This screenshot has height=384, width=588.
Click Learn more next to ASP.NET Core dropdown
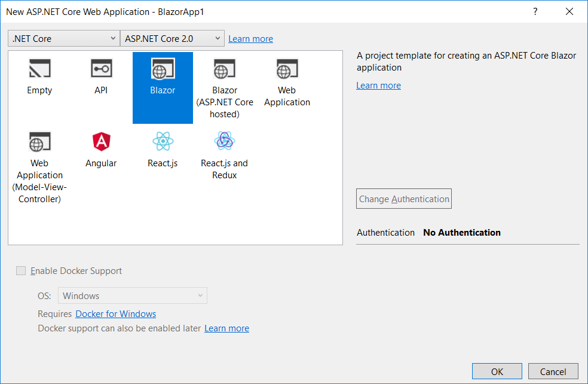coord(250,38)
